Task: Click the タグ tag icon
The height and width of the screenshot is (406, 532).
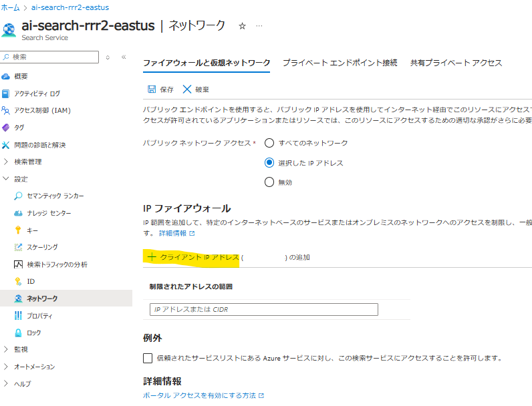Action: pyautogui.click(x=6, y=128)
